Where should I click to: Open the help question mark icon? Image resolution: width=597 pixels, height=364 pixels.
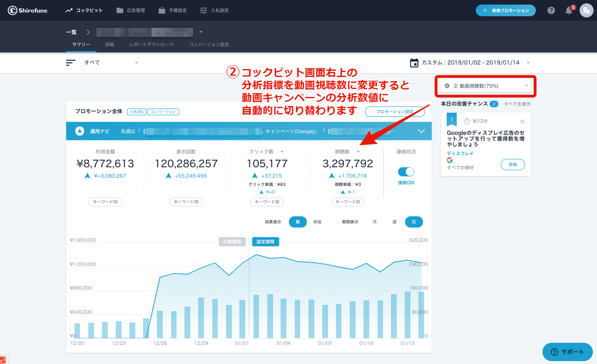coord(551,10)
